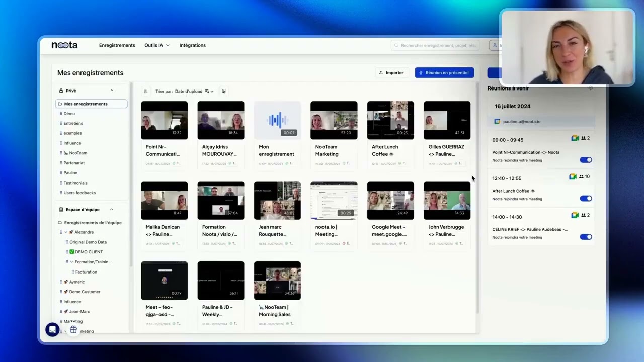The image size is (644, 362).
Task: Open the Pauline & JD Weekly thumbnail
Action: tap(221, 281)
